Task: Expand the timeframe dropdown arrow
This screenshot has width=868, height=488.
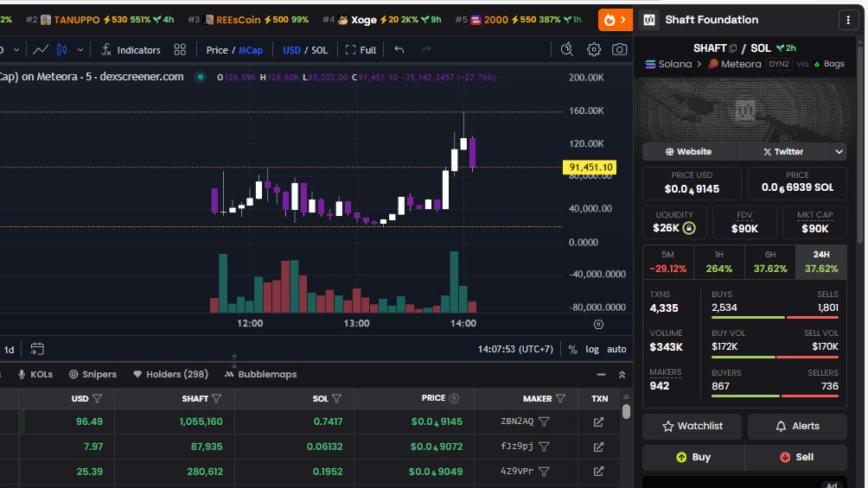Action: pos(16,50)
